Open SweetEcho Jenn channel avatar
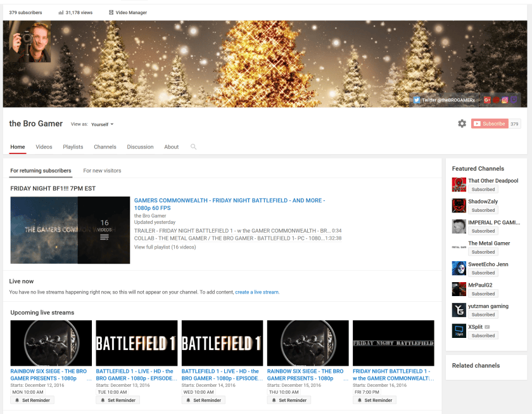Viewport: 532px width, 414px height. coord(459,268)
